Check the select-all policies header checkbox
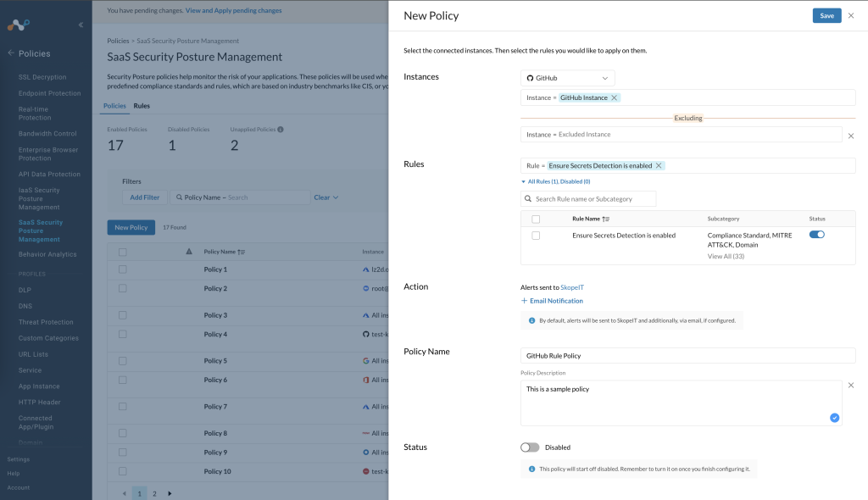Image resolution: width=868 pixels, height=500 pixels. coord(123,252)
